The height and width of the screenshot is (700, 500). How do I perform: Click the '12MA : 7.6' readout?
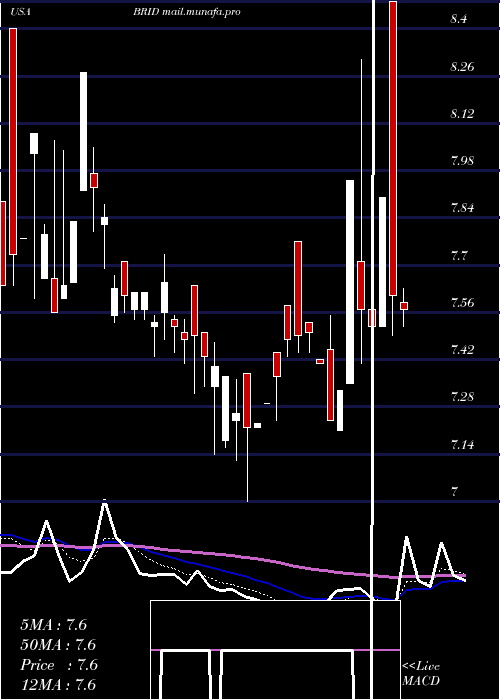pyautogui.click(x=58, y=685)
